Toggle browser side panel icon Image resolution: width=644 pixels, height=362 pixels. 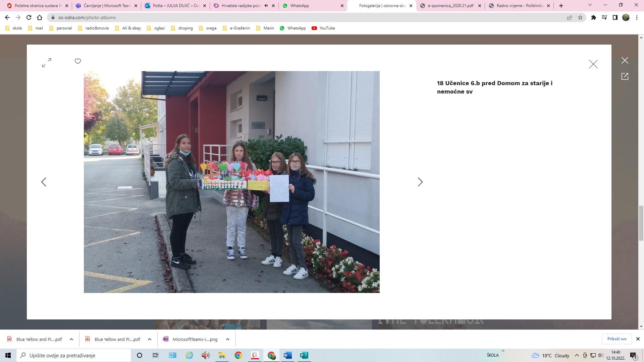[615, 17]
